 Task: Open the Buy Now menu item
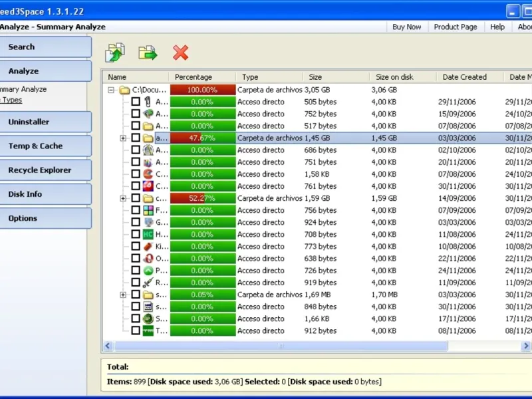406,27
